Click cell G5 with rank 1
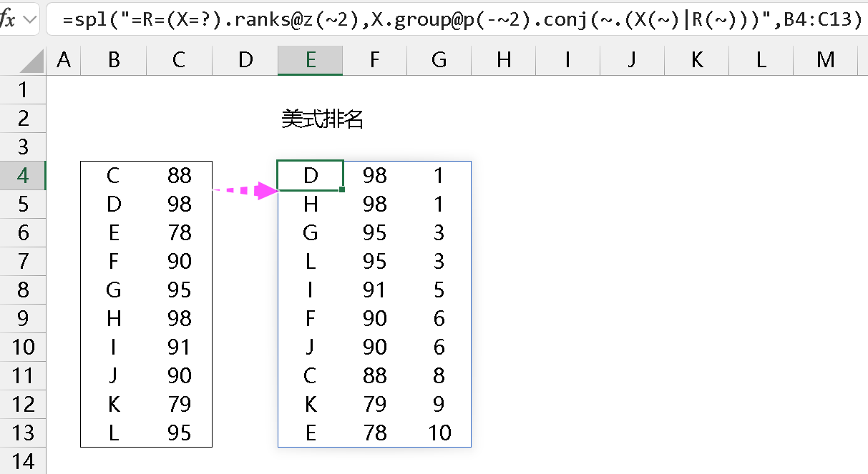868x474 pixels. point(439,204)
